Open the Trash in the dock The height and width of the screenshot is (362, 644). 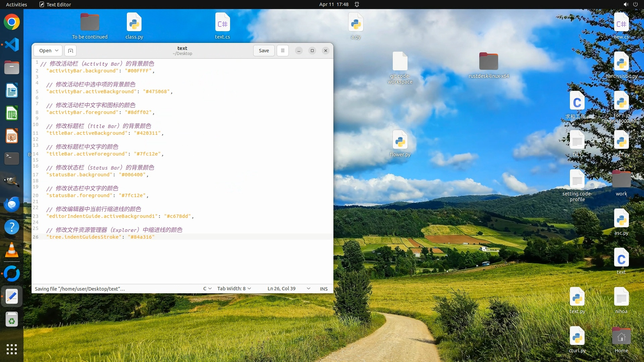pyautogui.click(x=12, y=320)
